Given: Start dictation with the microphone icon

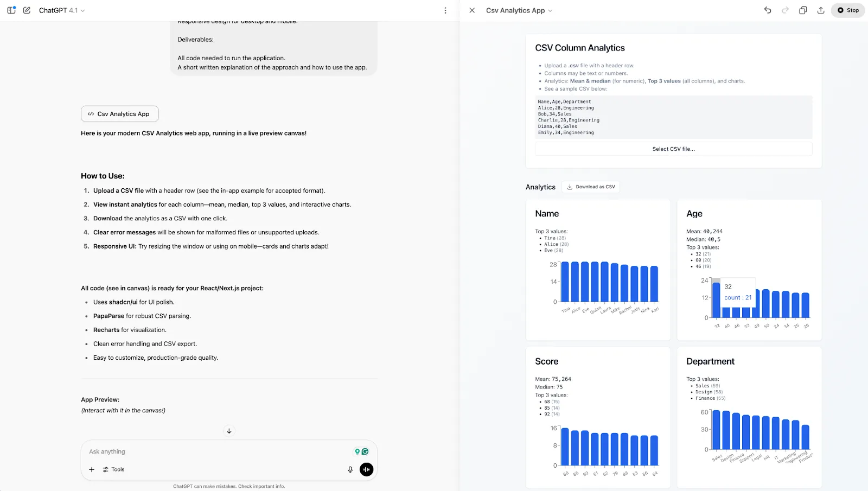Looking at the screenshot, I should coord(350,469).
